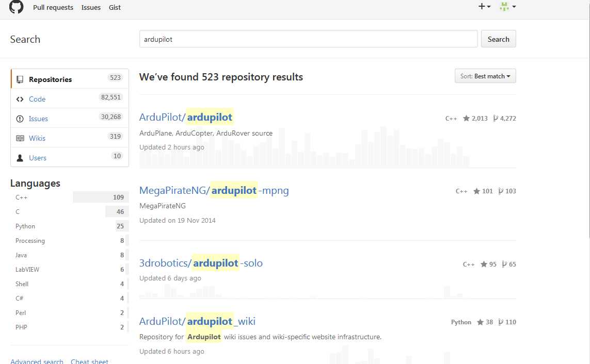Click fork icon for ardupilot-mpng (103)
This screenshot has width=590, height=364.
click(x=501, y=191)
